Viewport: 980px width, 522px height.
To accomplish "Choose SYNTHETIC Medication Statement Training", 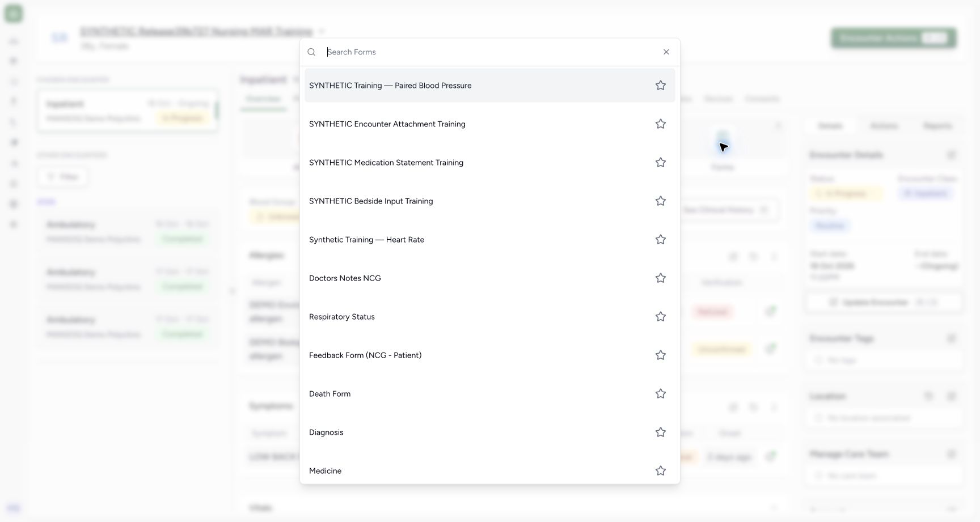I will (490, 163).
